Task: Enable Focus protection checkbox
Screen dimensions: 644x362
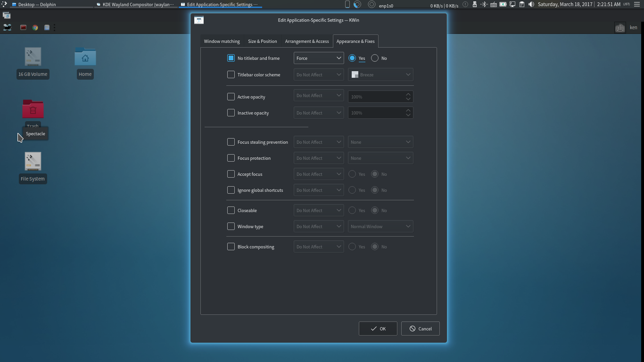Action: (231, 158)
